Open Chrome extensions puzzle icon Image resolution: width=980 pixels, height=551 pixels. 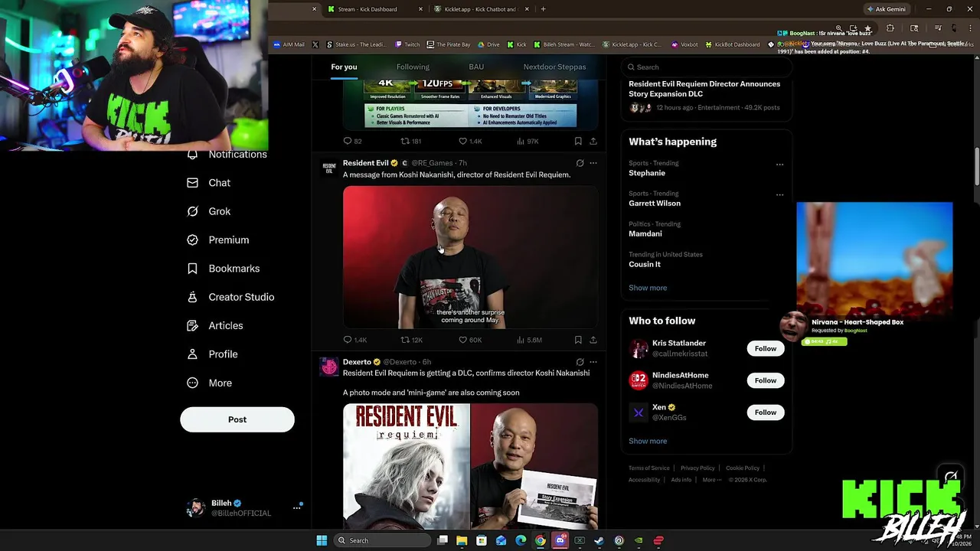pyautogui.click(x=890, y=28)
